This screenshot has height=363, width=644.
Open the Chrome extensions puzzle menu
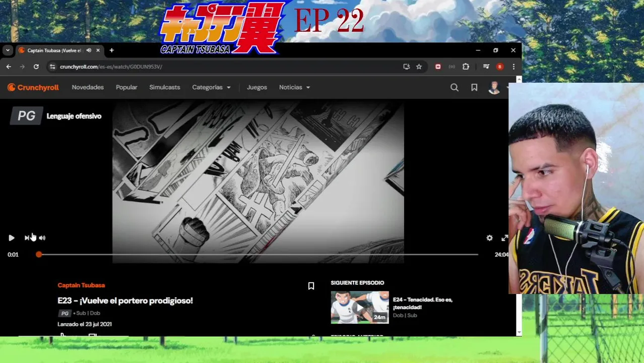466,67
